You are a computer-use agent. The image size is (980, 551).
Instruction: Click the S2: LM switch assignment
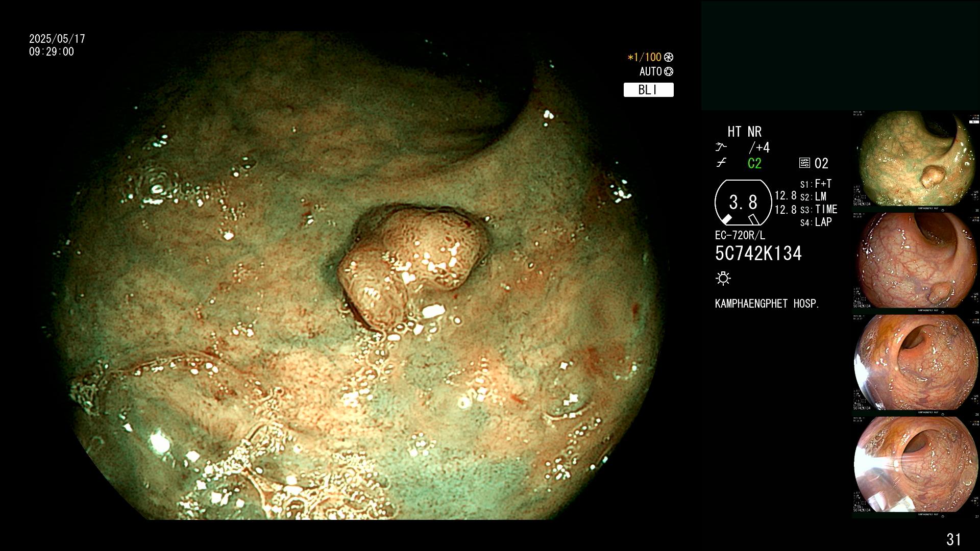tap(813, 197)
